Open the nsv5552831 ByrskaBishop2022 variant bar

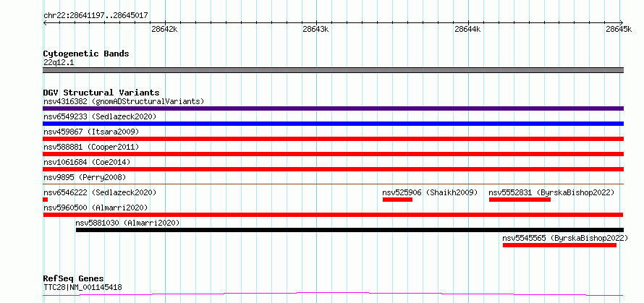click(x=520, y=200)
